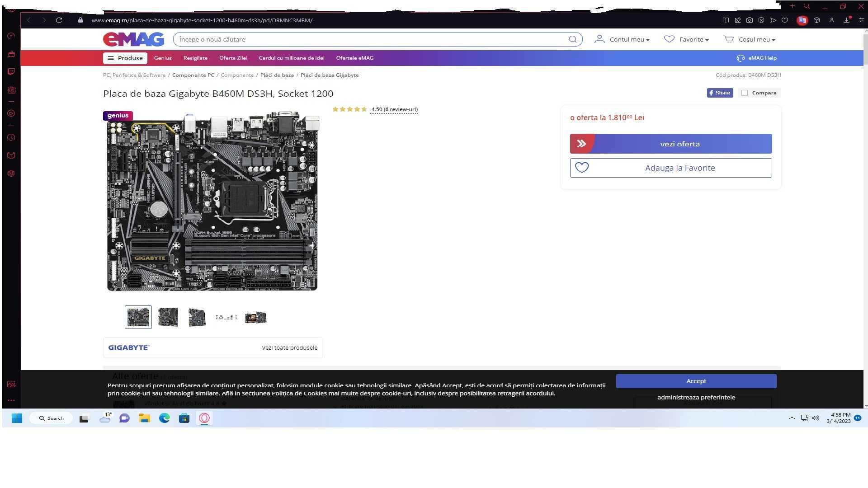
Task: Open 4.50 (6 review-uri) link
Action: [x=394, y=109]
